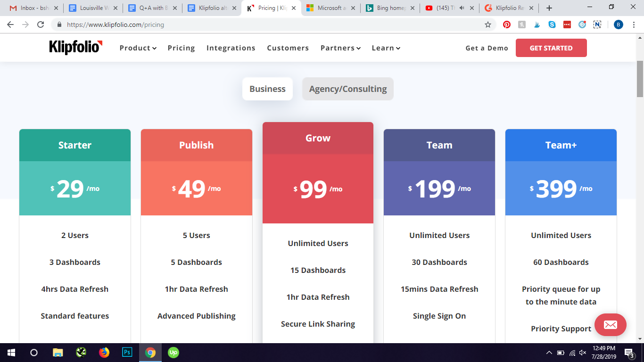Launch Firefox from the taskbar
Image resolution: width=644 pixels, height=362 pixels.
pos(104,352)
